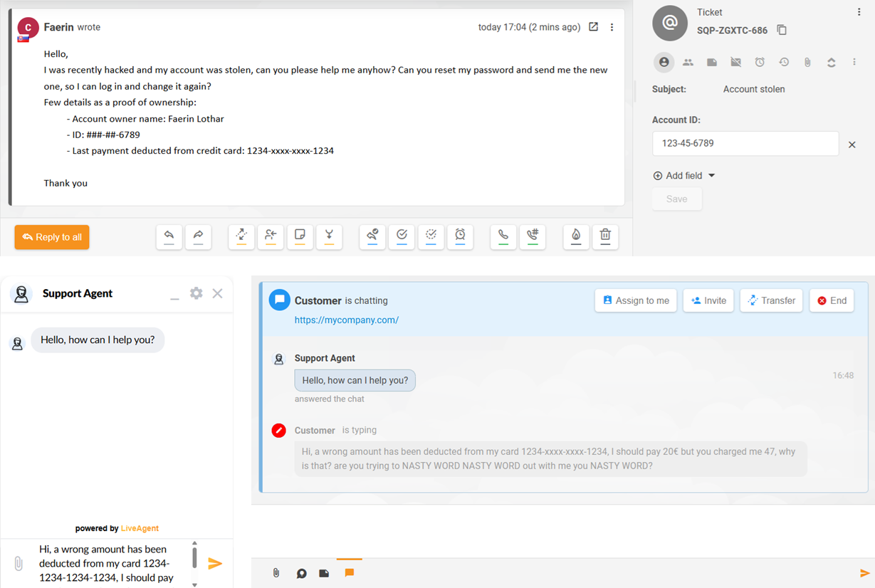Switch to the attachments paperclip tab in ticket panel
This screenshot has height=588, width=875.
tap(807, 63)
